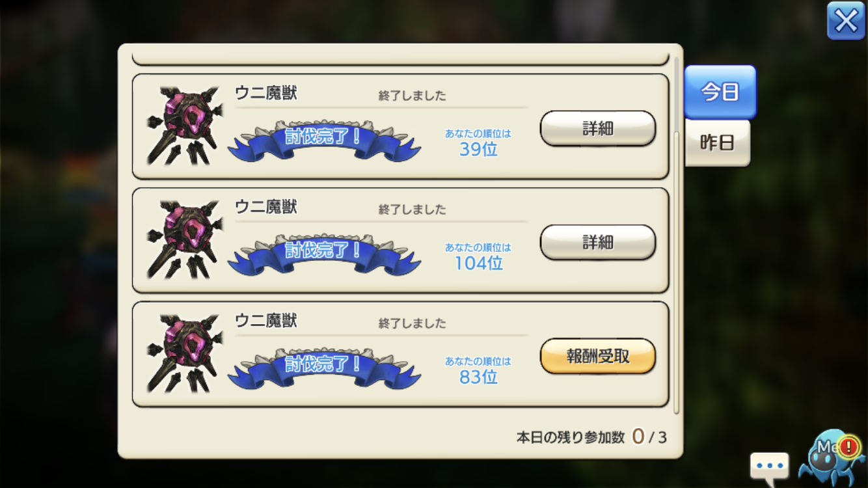Open the chat speech bubble icon

point(769,467)
